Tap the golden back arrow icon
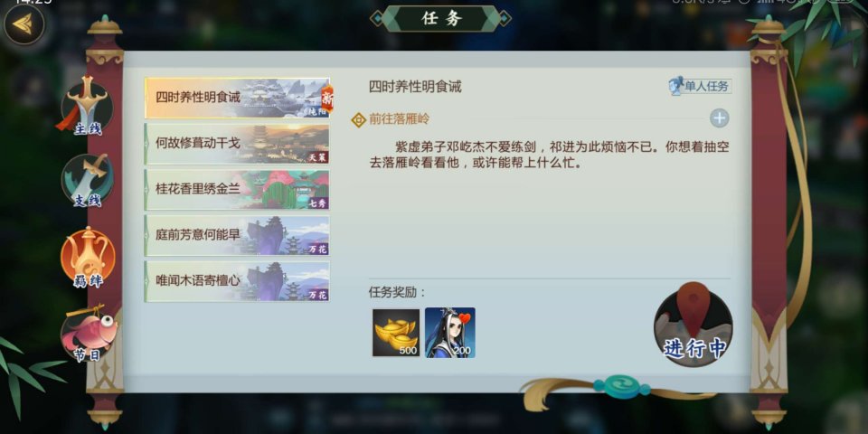The height and width of the screenshot is (434, 868). 23,24
